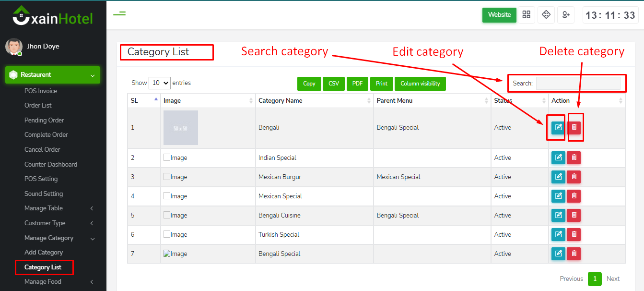Expand the Manage Table submenu
Screen dimensions: 644x291
pyautogui.click(x=58, y=208)
